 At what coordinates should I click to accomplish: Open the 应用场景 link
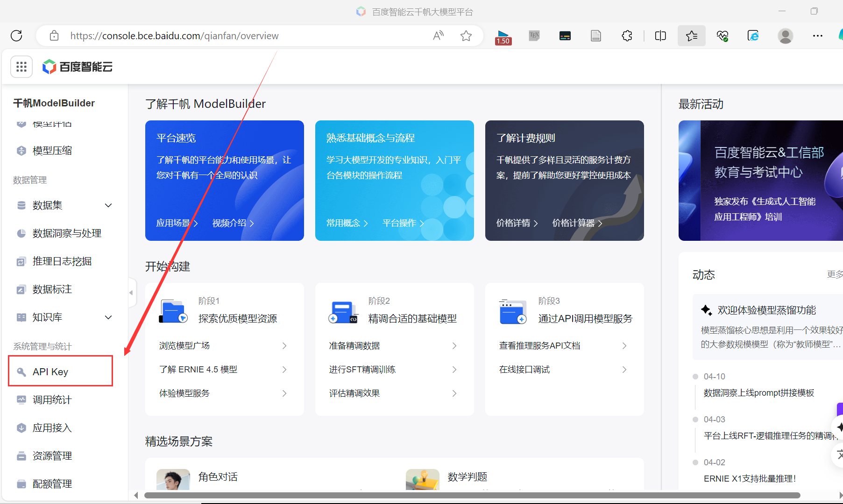tap(177, 223)
